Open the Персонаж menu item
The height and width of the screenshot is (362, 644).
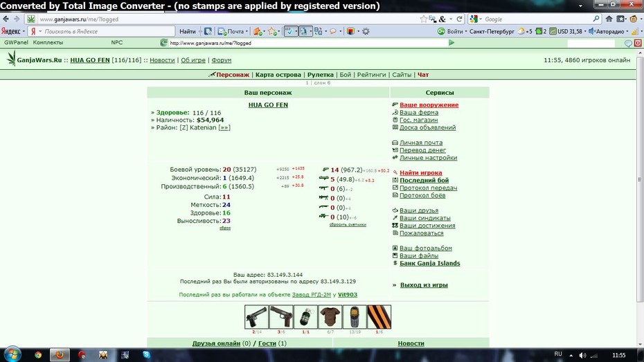coord(233,75)
